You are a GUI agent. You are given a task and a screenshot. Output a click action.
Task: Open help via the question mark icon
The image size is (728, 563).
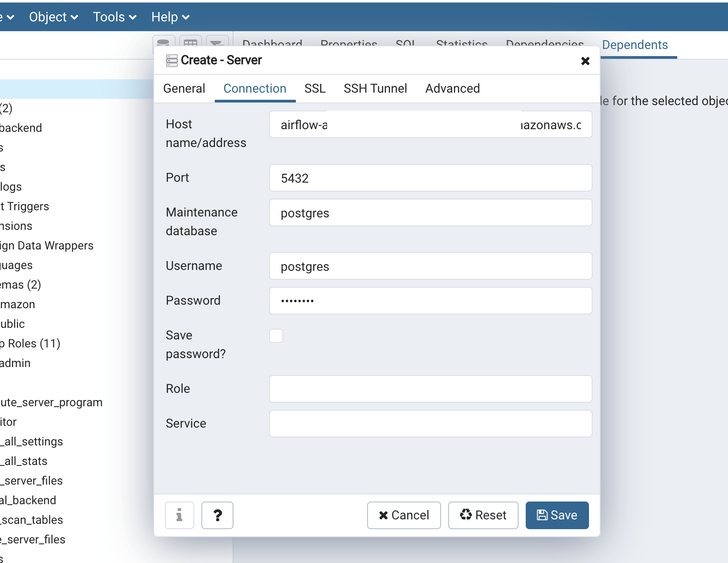pyautogui.click(x=217, y=515)
